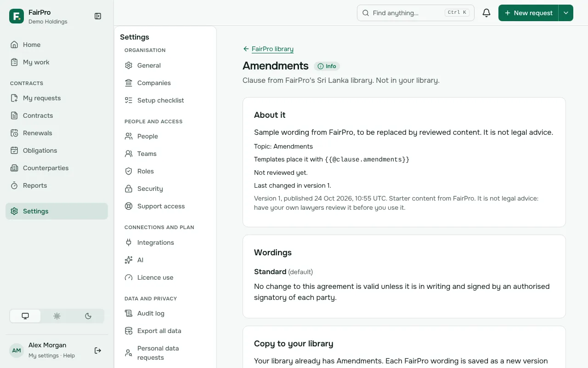
Task: Click the {{@clause.amendments}} template code
Action: point(367,160)
